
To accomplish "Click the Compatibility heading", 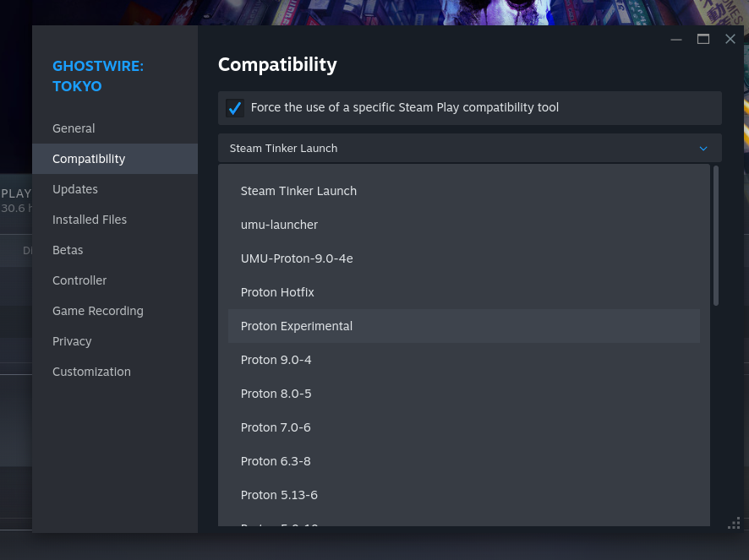I will pyautogui.click(x=277, y=65).
